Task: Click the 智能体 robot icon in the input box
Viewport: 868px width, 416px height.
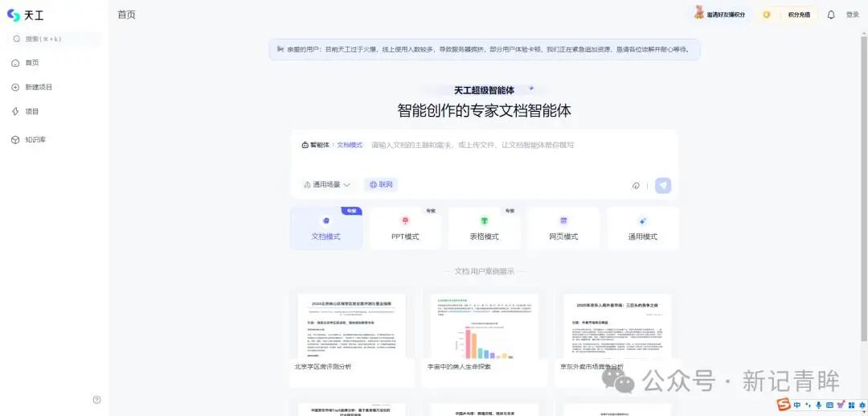Action: [305, 145]
